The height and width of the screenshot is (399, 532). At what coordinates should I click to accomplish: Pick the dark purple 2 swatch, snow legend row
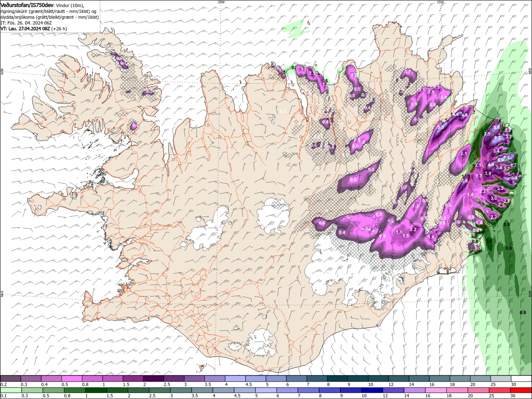(153, 379)
